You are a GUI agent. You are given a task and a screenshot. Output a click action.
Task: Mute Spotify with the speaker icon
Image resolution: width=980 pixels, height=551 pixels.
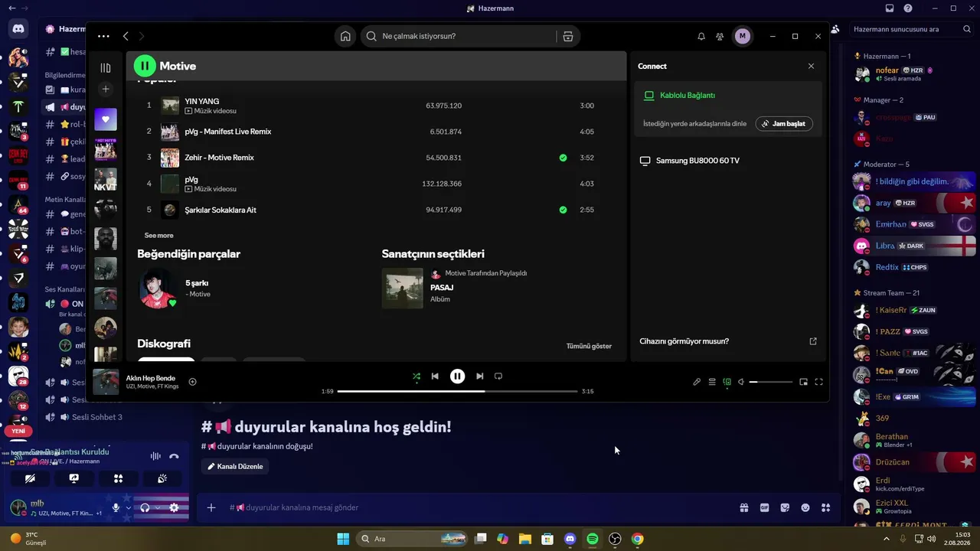click(x=741, y=382)
